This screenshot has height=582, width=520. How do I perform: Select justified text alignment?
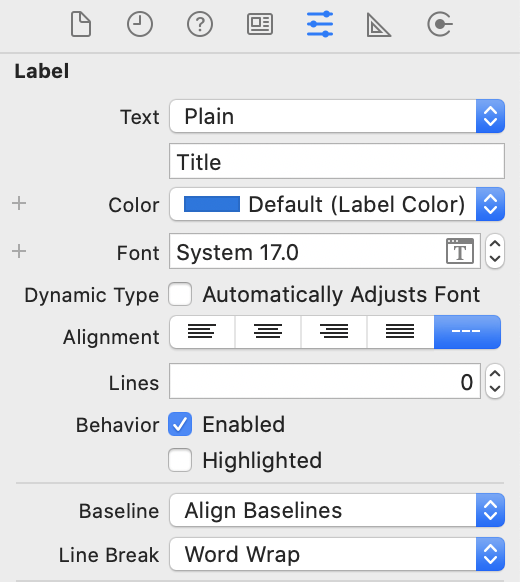(400, 332)
